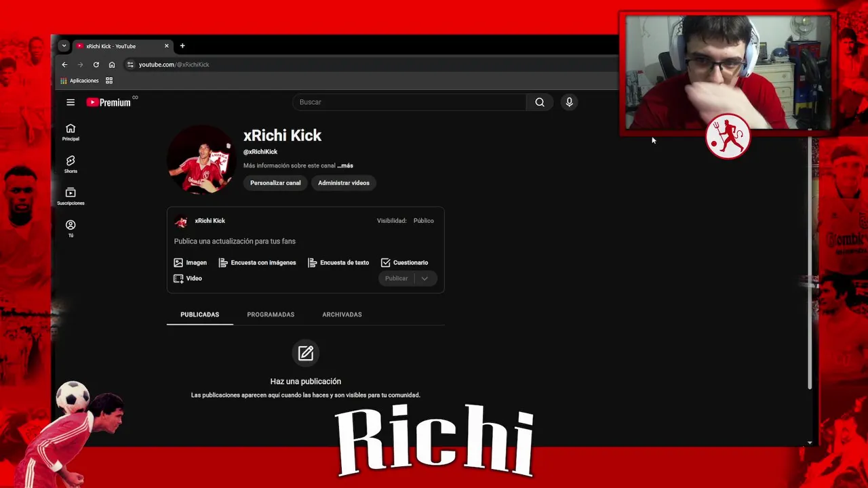Click the xRichi Kick post author name

(210, 221)
